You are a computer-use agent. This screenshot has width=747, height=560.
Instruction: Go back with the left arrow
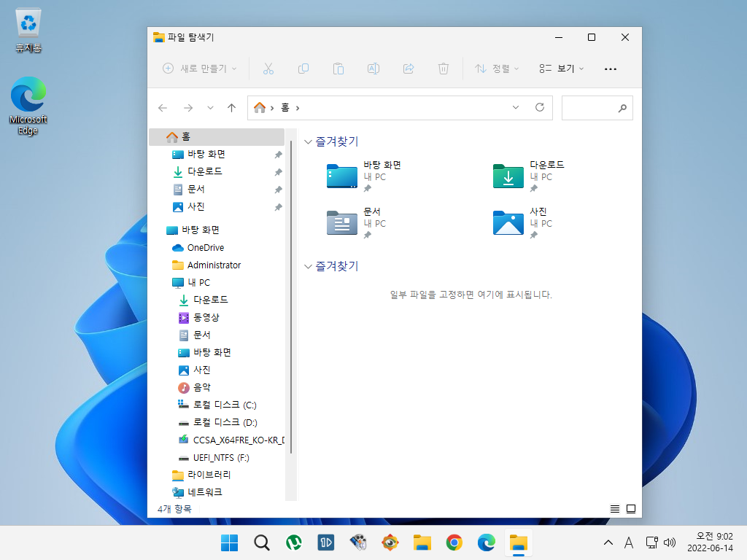tap(163, 108)
